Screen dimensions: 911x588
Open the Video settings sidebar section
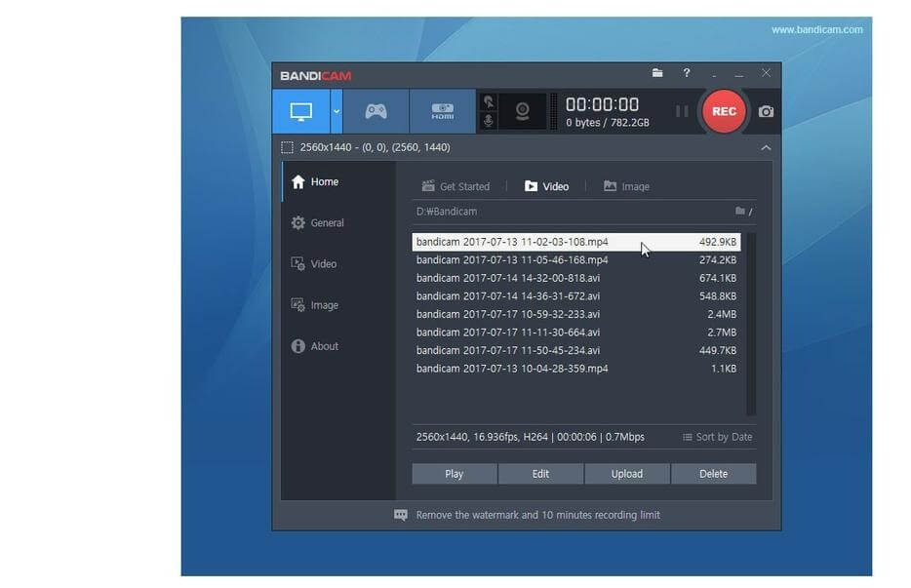pos(338,264)
